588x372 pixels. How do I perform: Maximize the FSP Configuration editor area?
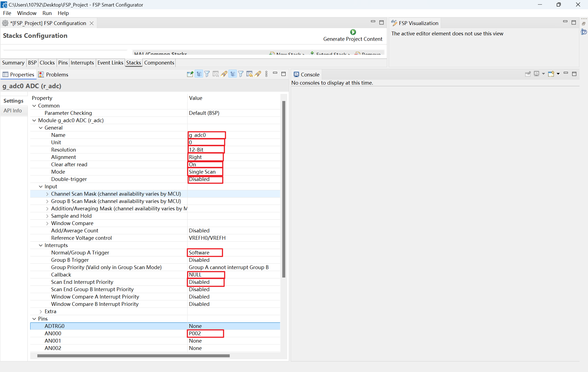pos(381,22)
